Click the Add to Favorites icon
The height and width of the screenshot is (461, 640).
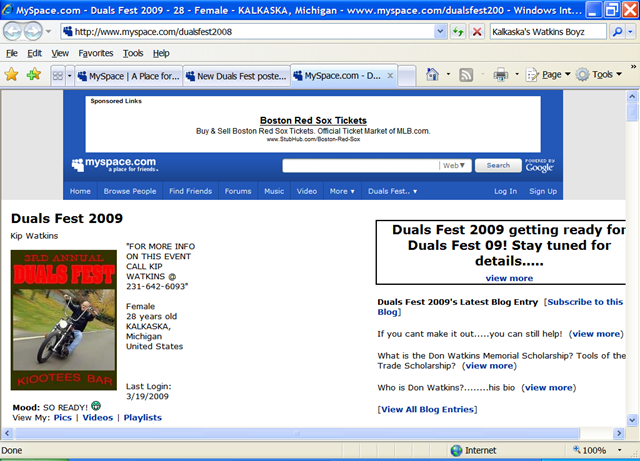point(34,75)
